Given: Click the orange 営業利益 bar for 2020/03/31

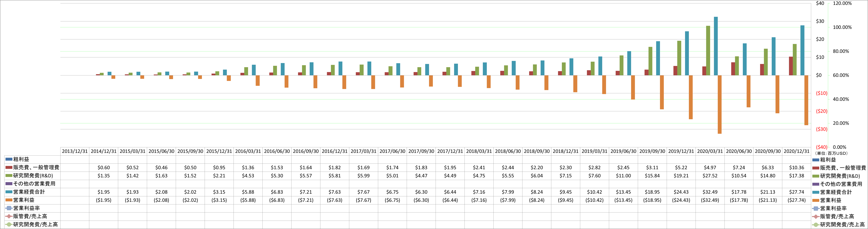Looking at the screenshot, I should (x=719, y=104).
